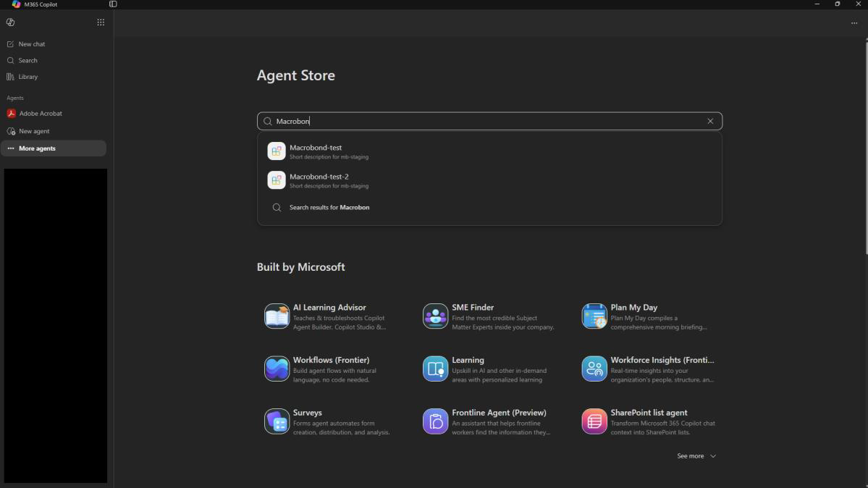Select the Macrobond-test suggestion

click(489, 151)
